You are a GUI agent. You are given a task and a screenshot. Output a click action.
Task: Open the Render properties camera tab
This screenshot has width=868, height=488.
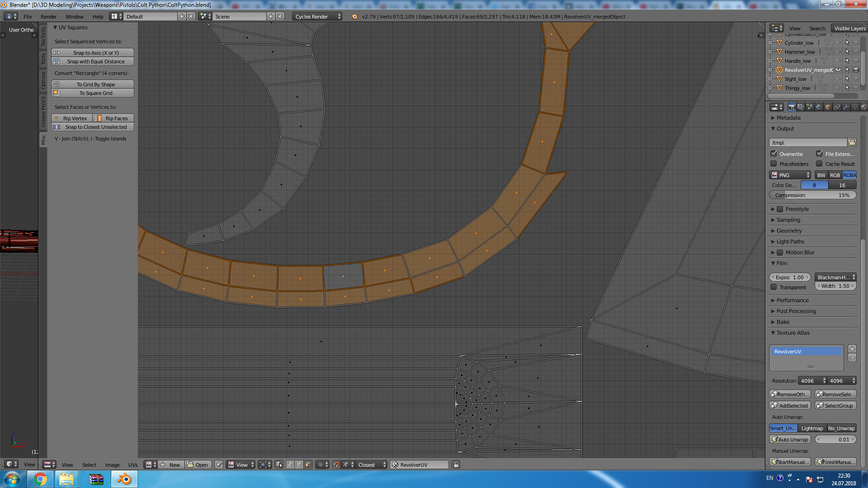(x=792, y=107)
